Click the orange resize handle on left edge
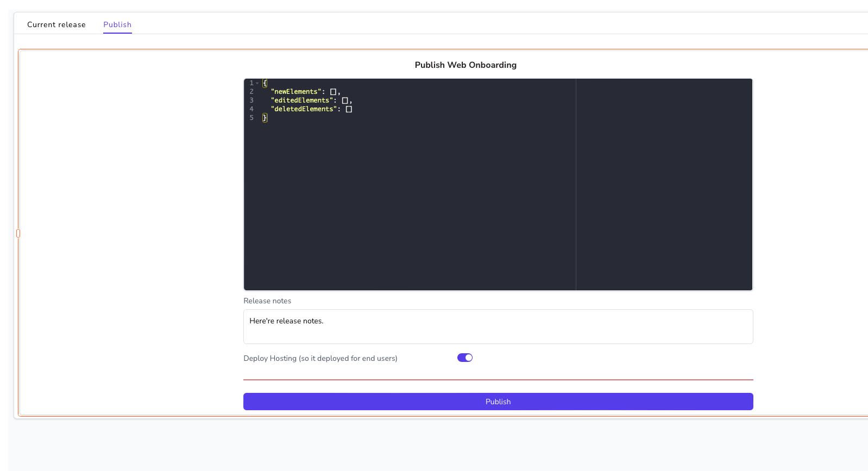868x471 pixels. point(18,233)
